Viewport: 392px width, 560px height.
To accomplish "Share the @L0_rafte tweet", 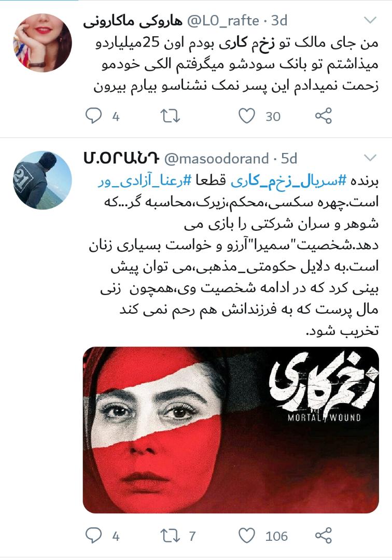I will pos(324,116).
